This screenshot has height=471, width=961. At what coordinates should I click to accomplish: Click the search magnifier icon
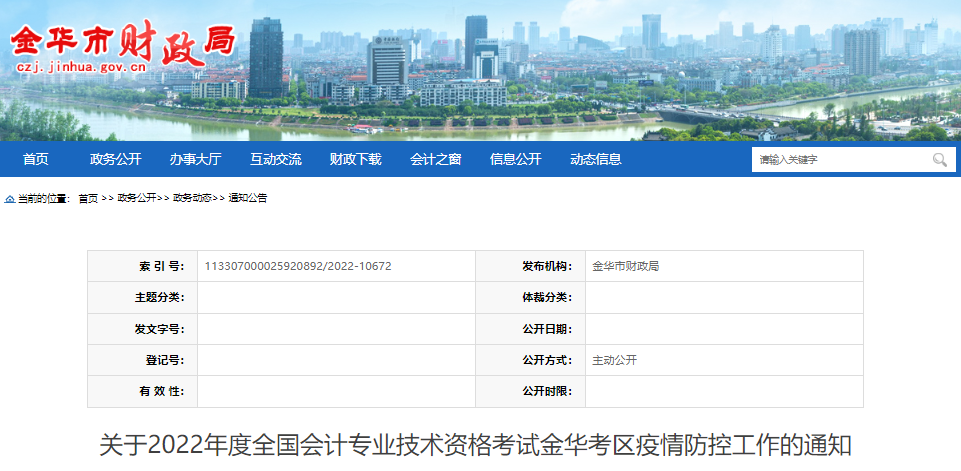pyautogui.click(x=939, y=160)
